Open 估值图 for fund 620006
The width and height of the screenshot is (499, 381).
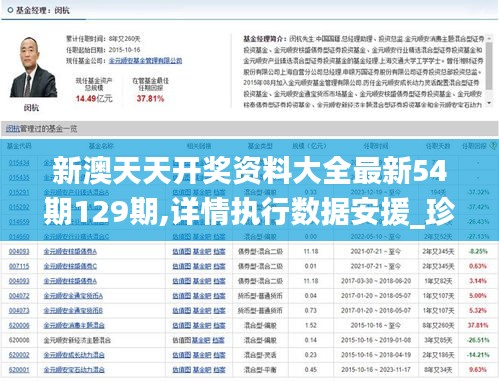181,325
